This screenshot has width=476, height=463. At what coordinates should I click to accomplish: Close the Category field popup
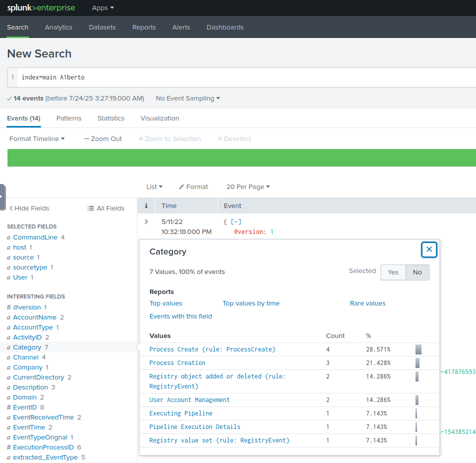tap(429, 249)
